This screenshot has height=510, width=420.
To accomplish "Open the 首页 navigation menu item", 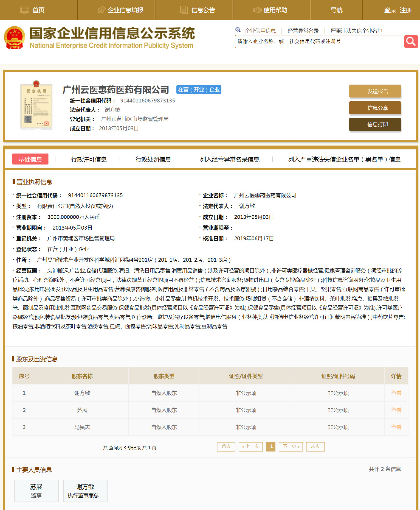I will (x=38, y=10).
